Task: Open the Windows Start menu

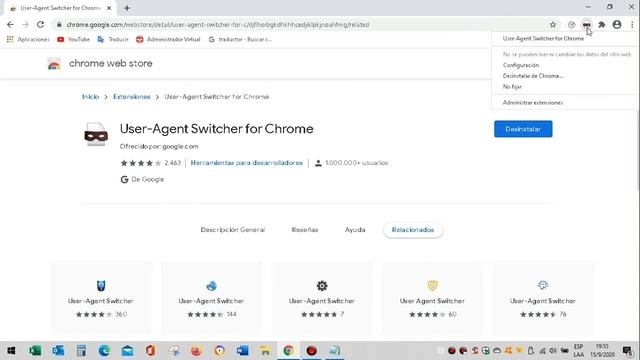Action: click(11, 351)
